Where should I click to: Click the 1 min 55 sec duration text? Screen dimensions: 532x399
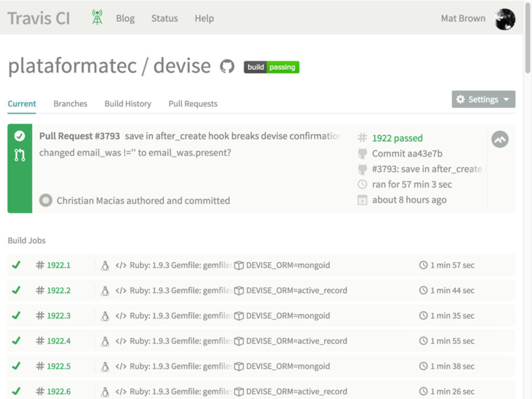[x=453, y=341]
